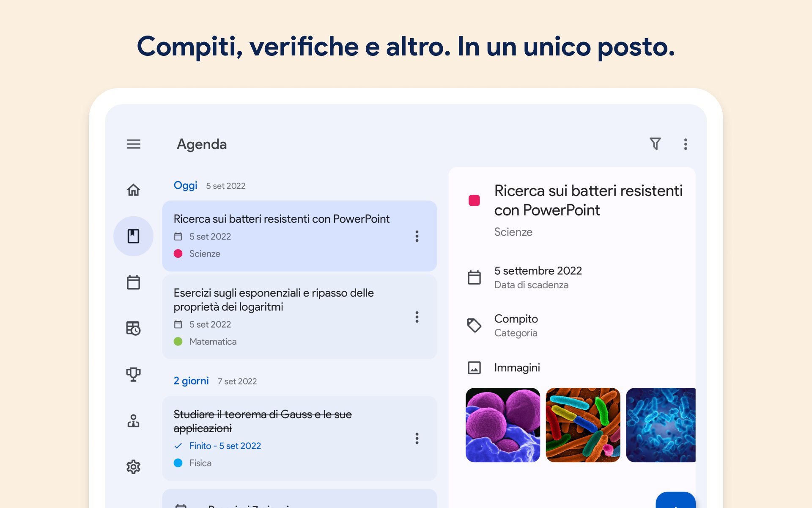Open top-right overflow menu
812x508 pixels.
click(x=686, y=144)
